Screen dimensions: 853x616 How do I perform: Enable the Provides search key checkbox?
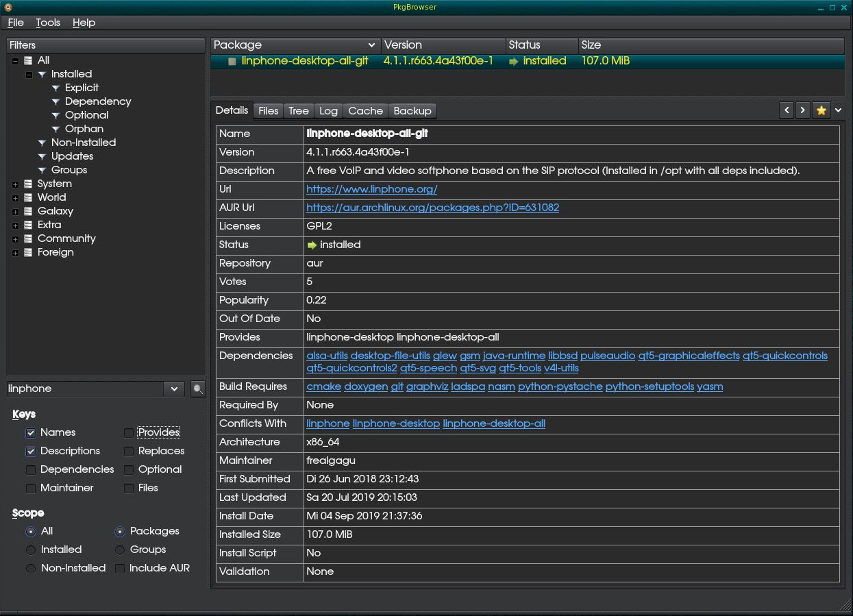tap(129, 433)
